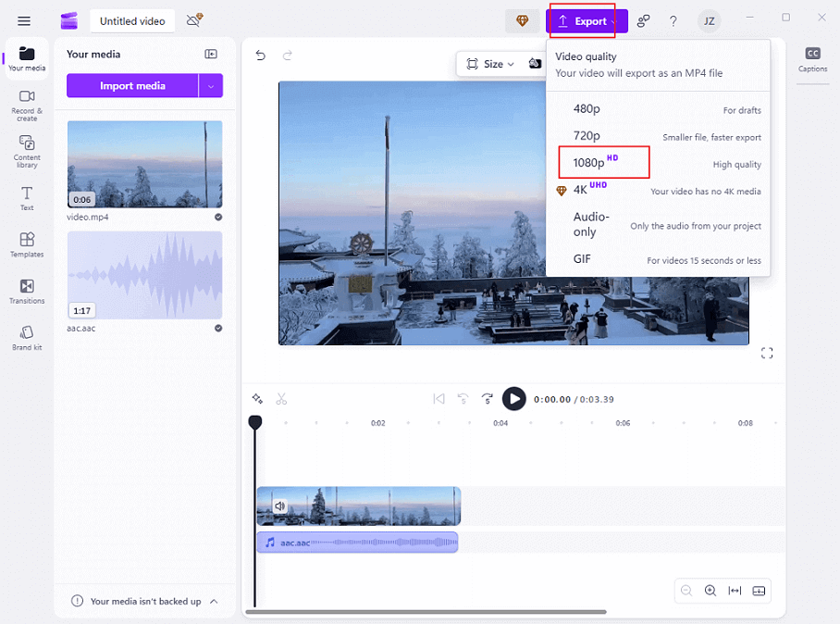Click the aac.aac added checkmark
The image size is (840, 624).
218,328
